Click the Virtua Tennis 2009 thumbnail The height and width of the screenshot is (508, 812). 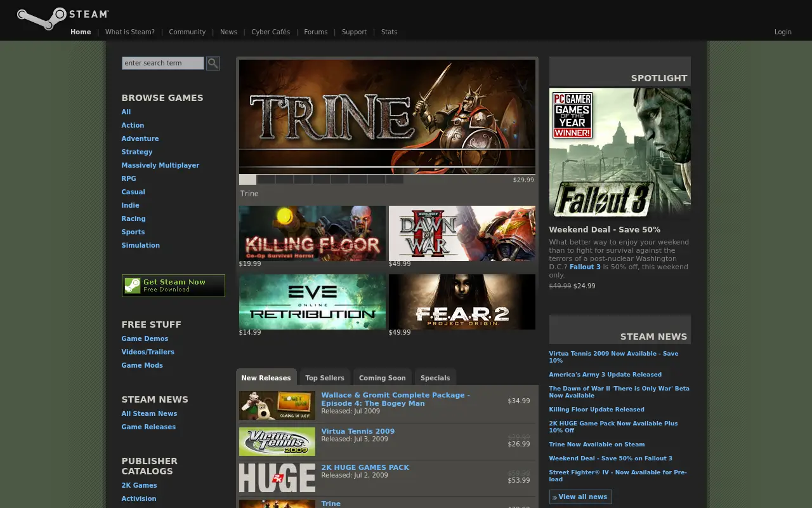tap(277, 441)
